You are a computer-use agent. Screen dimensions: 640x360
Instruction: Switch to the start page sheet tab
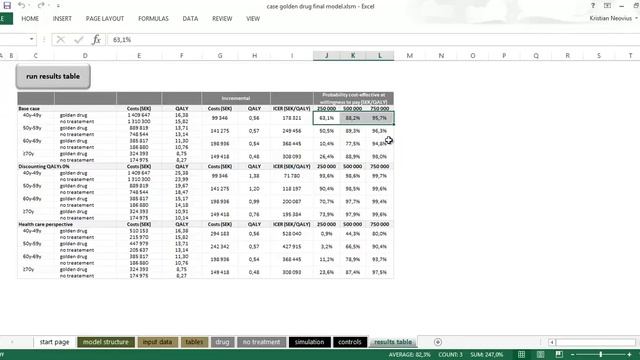pyautogui.click(x=54, y=342)
